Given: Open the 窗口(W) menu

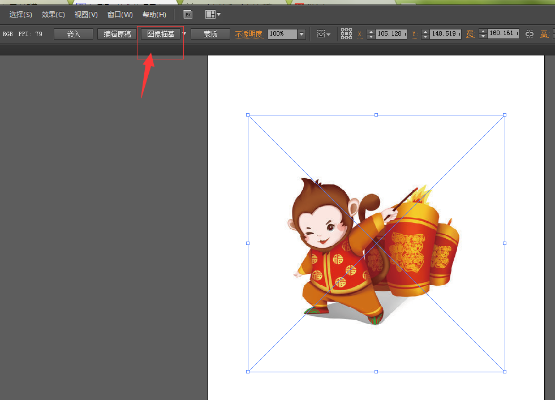Looking at the screenshot, I should pyautogui.click(x=120, y=15).
